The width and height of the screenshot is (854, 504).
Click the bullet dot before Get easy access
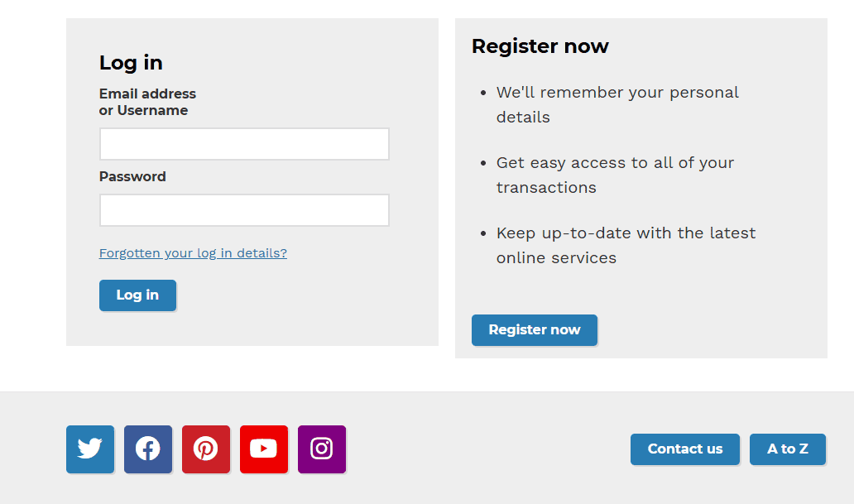(483, 163)
